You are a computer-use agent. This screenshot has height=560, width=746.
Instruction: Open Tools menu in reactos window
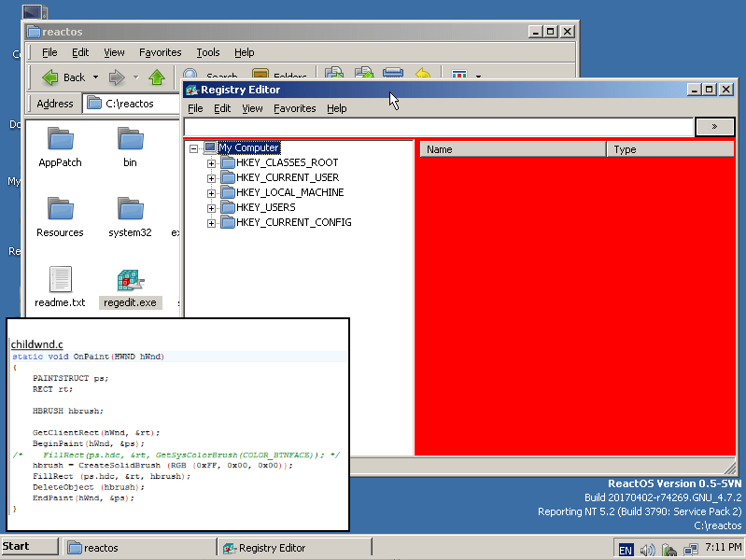[x=208, y=52]
